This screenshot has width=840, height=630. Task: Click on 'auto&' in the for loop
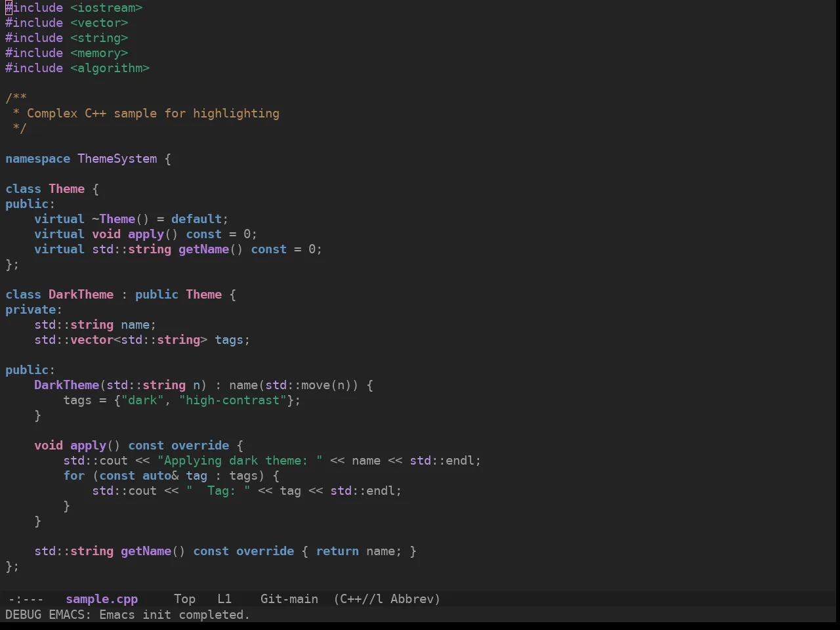[160, 476]
